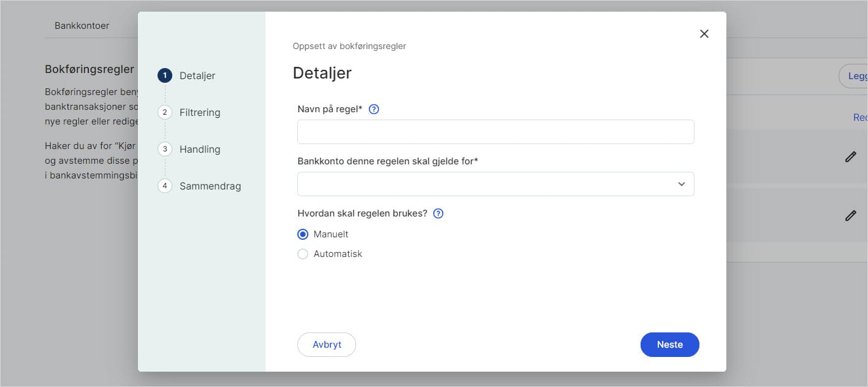Click the Neste button

(670, 345)
